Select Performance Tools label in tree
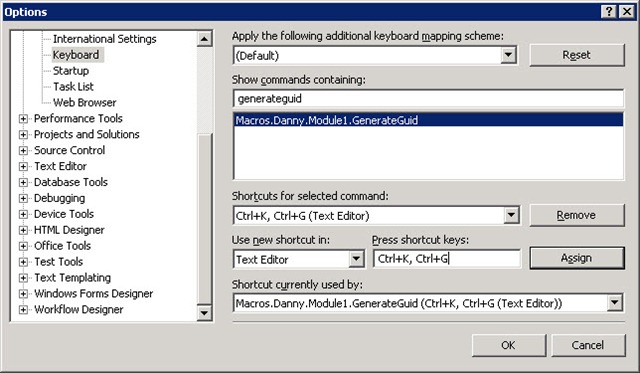This screenshot has height=373, width=640. point(78,118)
